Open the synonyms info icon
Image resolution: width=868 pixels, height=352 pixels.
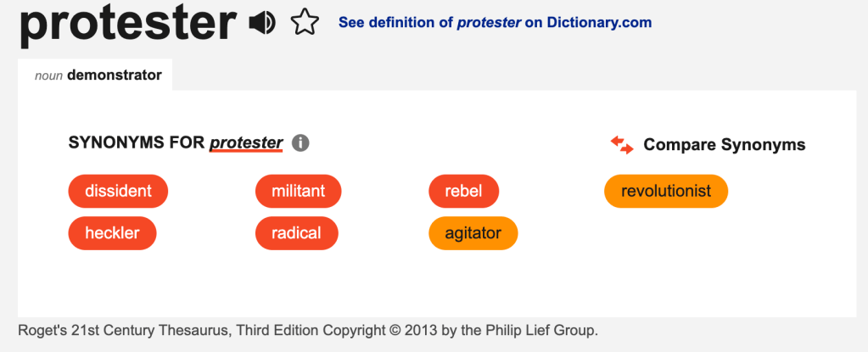(300, 143)
